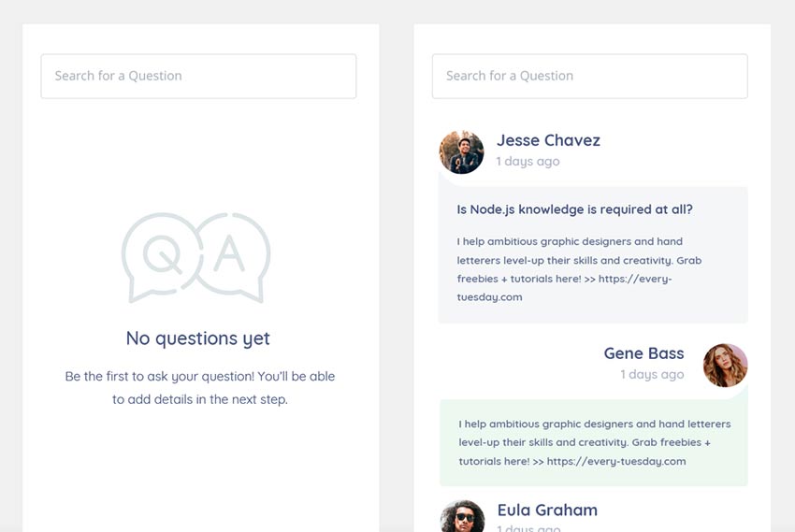The width and height of the screenshot is (795, 532).
Task: Open the Eula Graham author name
Action: point(547,510)
